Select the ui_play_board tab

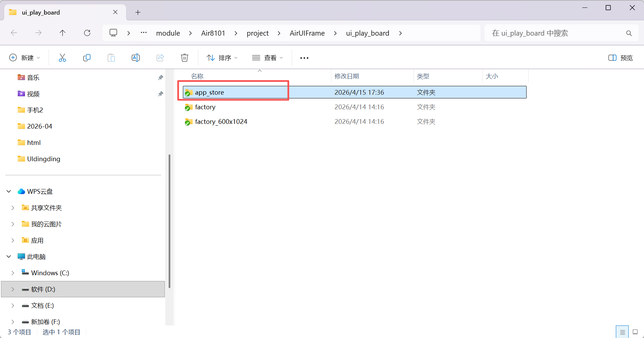(65, 13)
